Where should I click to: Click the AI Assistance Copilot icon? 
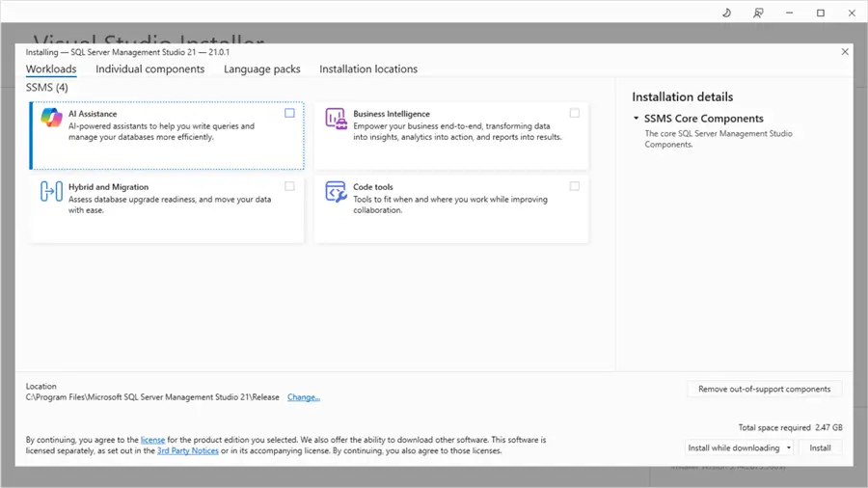[x=51, y=118]
